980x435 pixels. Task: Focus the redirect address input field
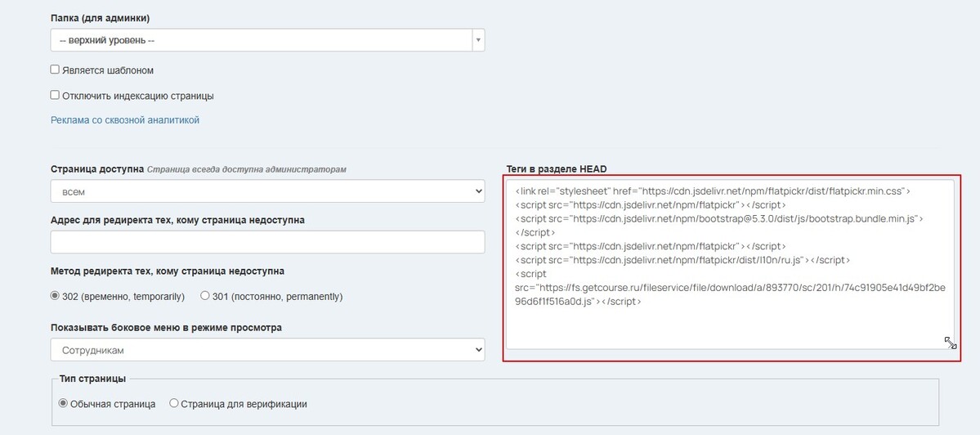(x=267, y=242)
